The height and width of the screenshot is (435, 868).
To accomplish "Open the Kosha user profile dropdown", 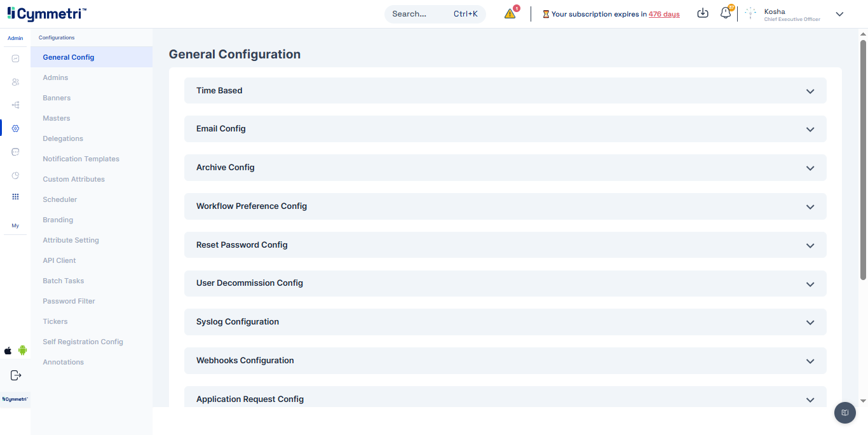I will coord(839,14).
